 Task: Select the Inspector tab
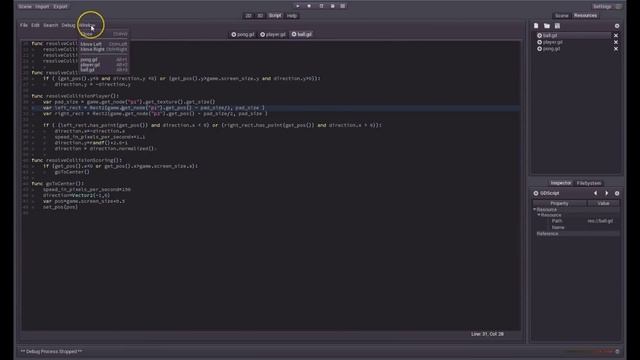pyautogui.click(x=560, y=183)
